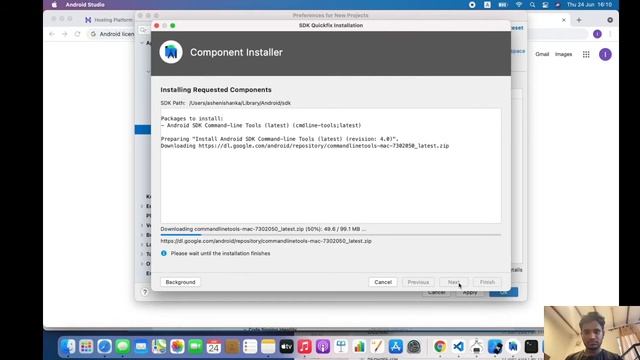Open Music app in dock
Screen dimensions: 640x360
(304, 347)
